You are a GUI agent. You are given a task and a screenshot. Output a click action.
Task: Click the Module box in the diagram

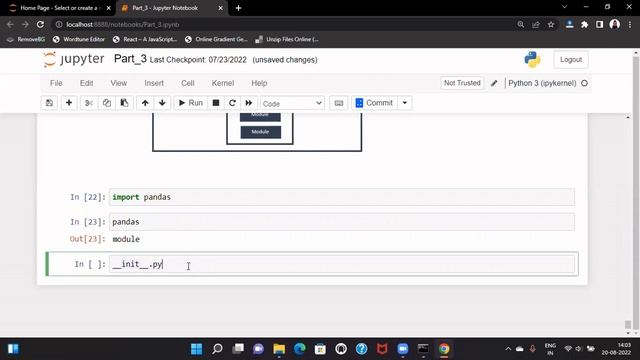(x=260, y=132)
